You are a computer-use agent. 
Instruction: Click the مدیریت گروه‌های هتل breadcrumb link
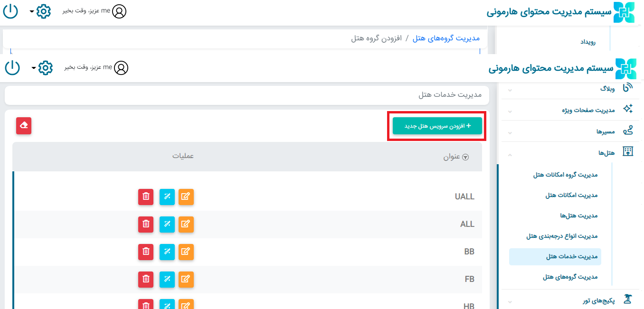pyautogui.click(x=446, y=38)
